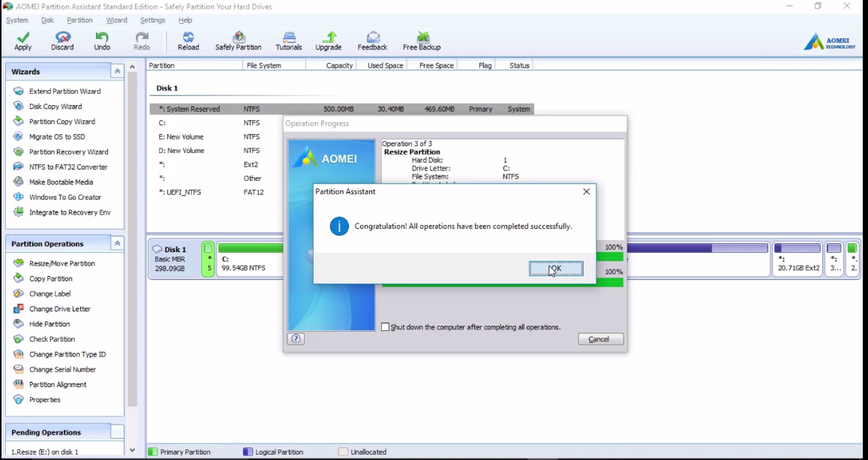Open partition Properties in sidebar
Image resolution: width=868 pixels, height=460 pixels.
pyautogui.click(x=45, y=400)
